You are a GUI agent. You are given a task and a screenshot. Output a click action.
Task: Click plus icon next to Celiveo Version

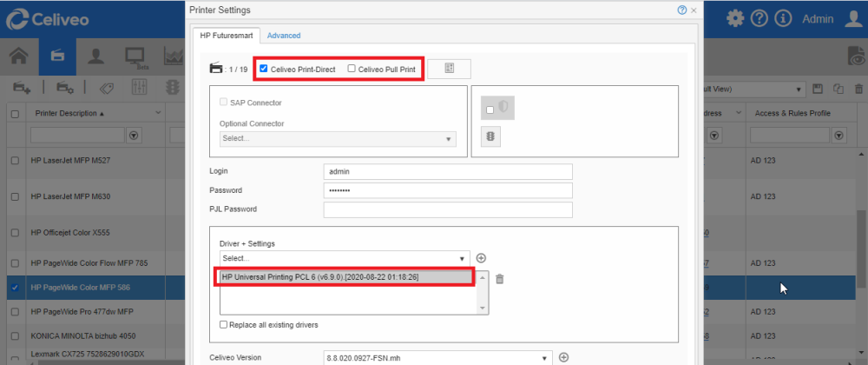(x=563, y=358)
